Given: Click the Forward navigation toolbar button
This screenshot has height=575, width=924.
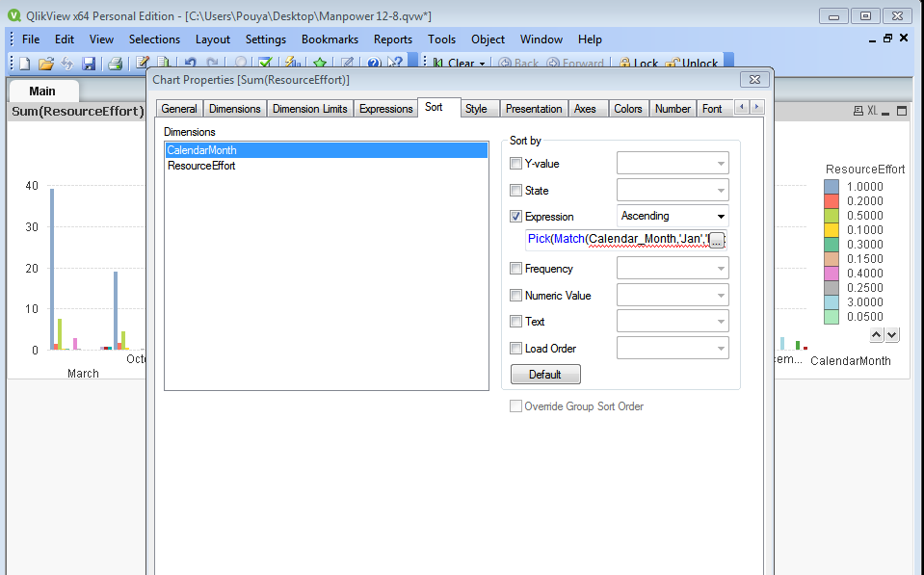Looking at the screenshot, I should click(575, 63).
